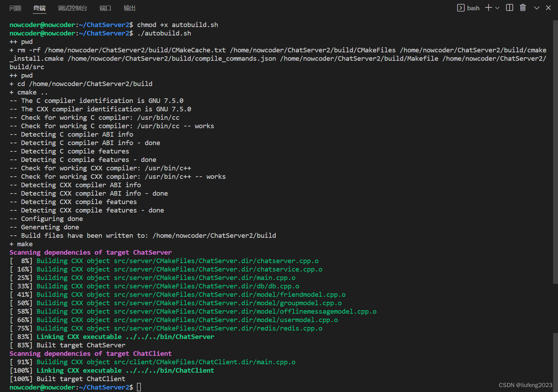Click the final prompt cursor input area

coord(139,387)
